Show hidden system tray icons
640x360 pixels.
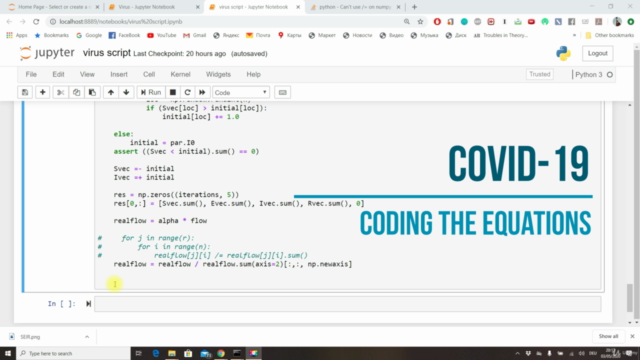coord(518,353)
